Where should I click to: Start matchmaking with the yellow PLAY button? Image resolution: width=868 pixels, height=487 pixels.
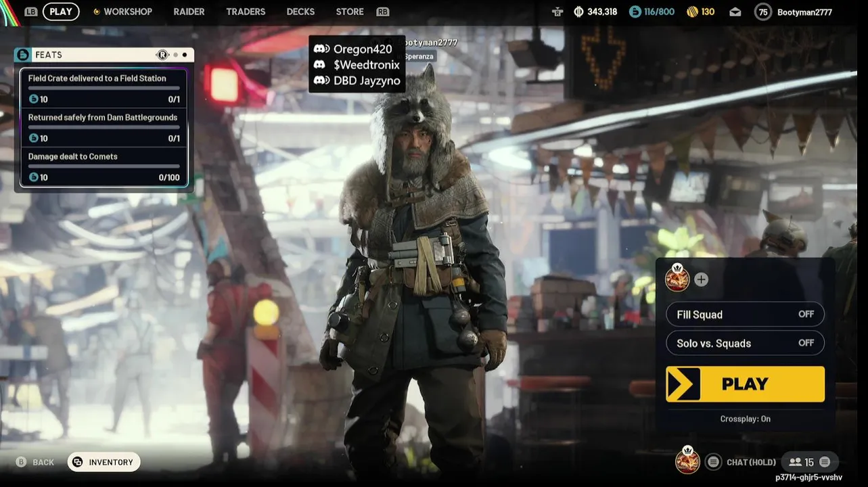pos(745,384)
